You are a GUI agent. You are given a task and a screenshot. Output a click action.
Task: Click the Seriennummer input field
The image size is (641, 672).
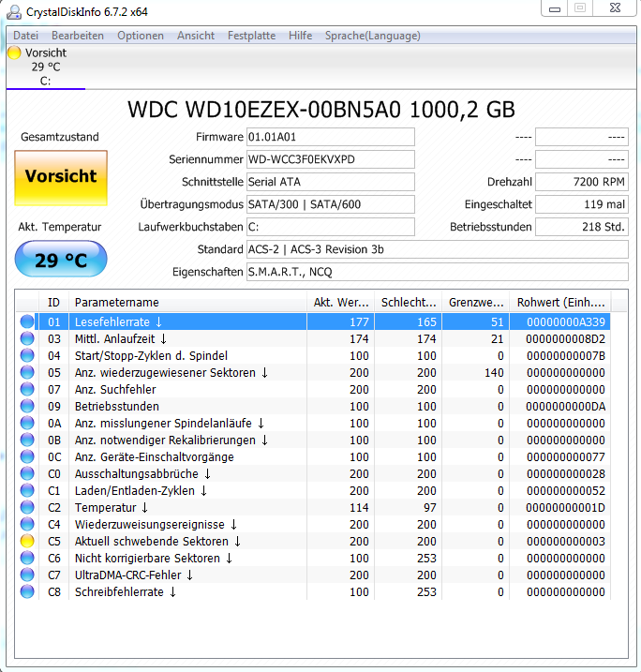(x=331, y=159)
